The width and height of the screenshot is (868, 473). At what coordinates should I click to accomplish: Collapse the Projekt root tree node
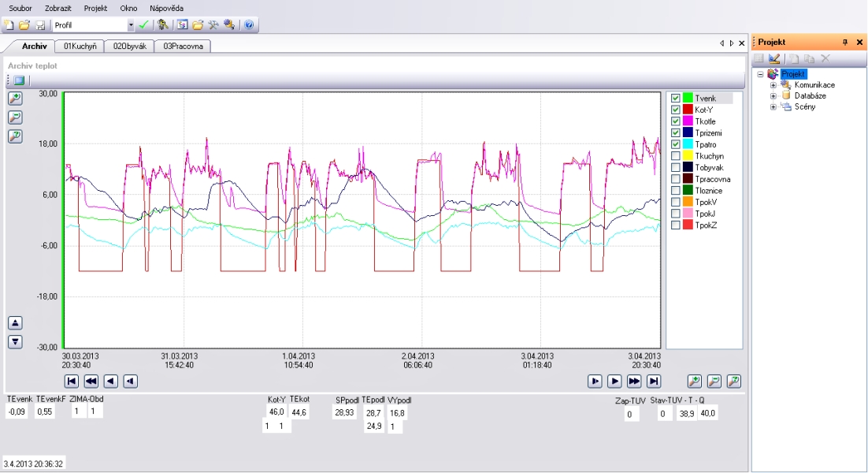point(761,74)
